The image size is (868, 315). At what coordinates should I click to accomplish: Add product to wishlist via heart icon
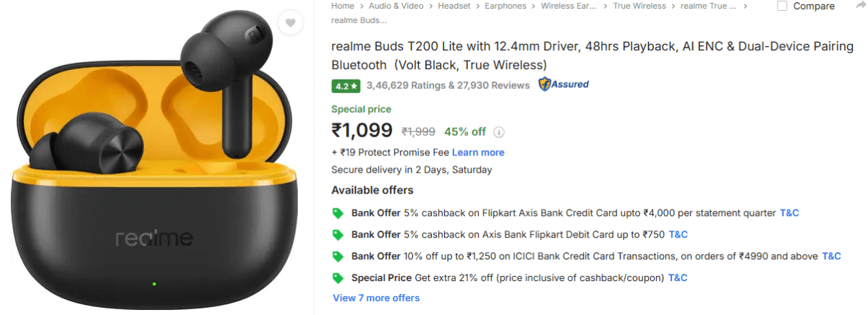point(290,23)
